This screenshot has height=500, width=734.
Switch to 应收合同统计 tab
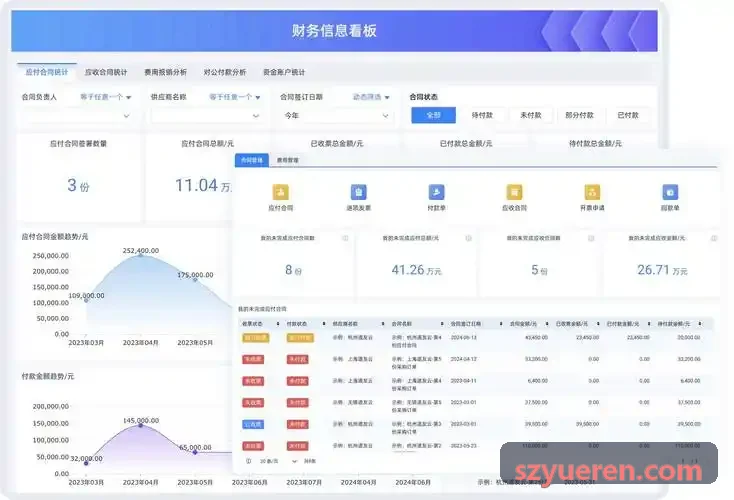(106, 72)
